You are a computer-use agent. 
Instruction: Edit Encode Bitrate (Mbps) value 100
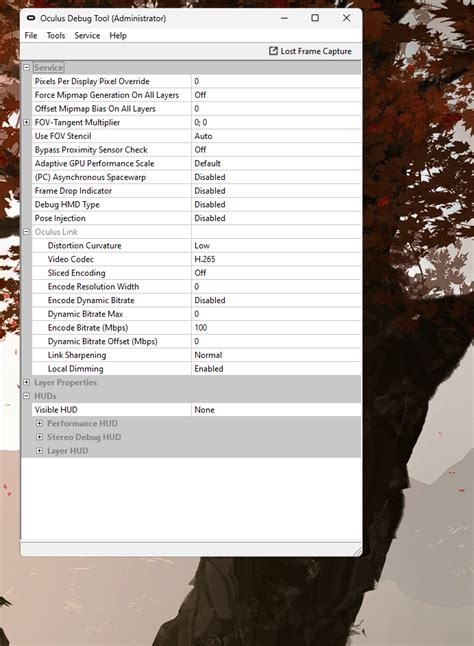click(276, 328)
